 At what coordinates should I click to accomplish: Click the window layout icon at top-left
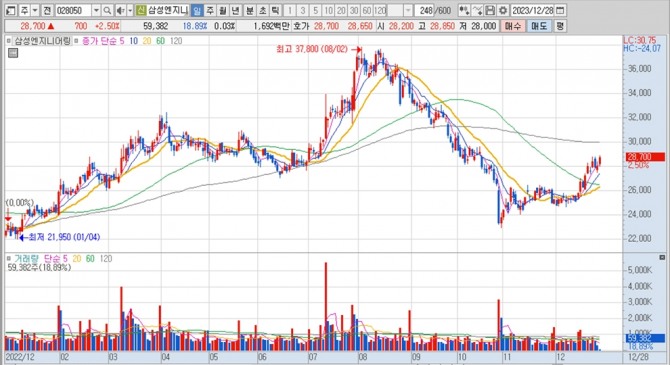[11, 10]
